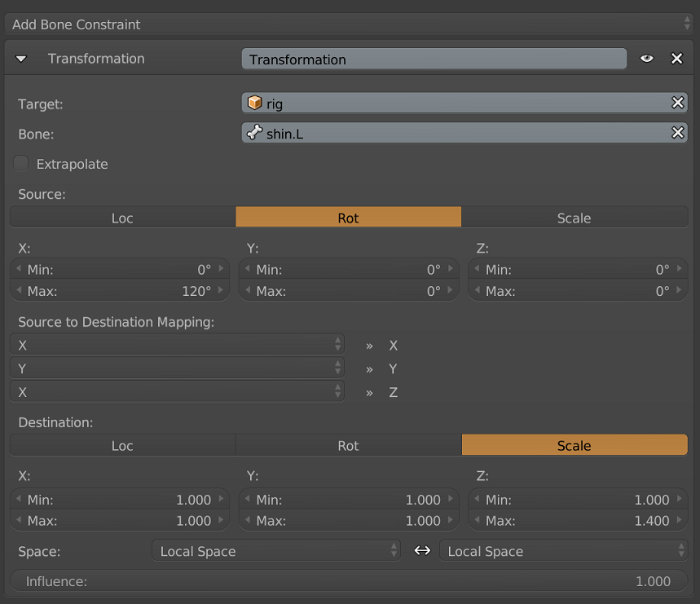Image resolution: width=700 pixels, height=604 pixels.
Task: Select Rot as the Destination type
Action: pos(348,446)
